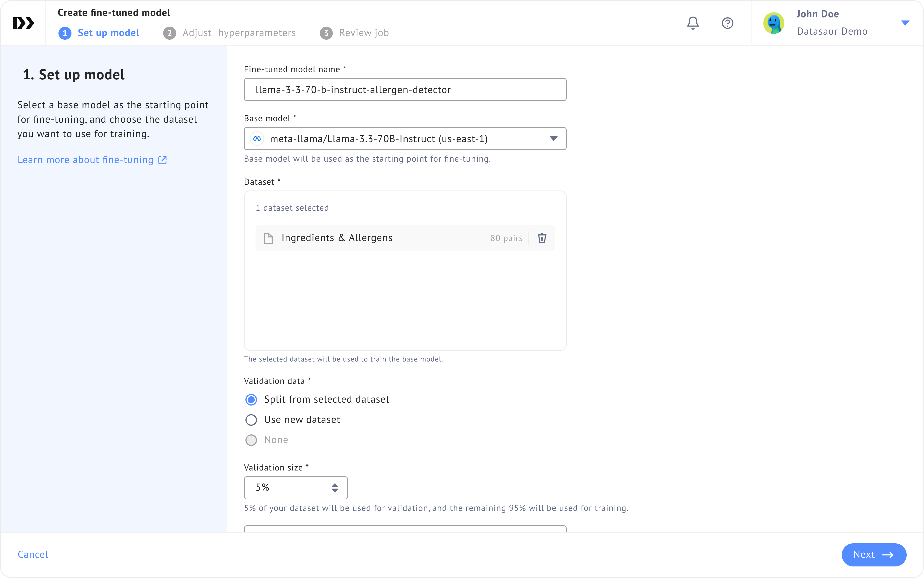Focus the Fine-tuned model name field
Screen dimensions: 924x578
tap(405, 90)
